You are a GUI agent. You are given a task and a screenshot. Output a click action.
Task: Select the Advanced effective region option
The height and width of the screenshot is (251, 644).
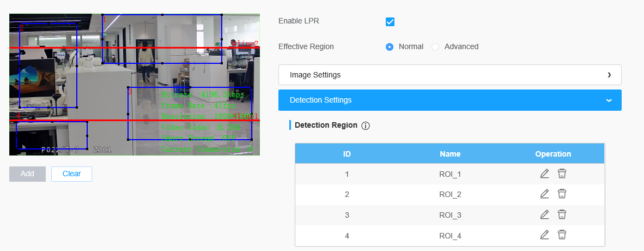(x=435, y=47)
